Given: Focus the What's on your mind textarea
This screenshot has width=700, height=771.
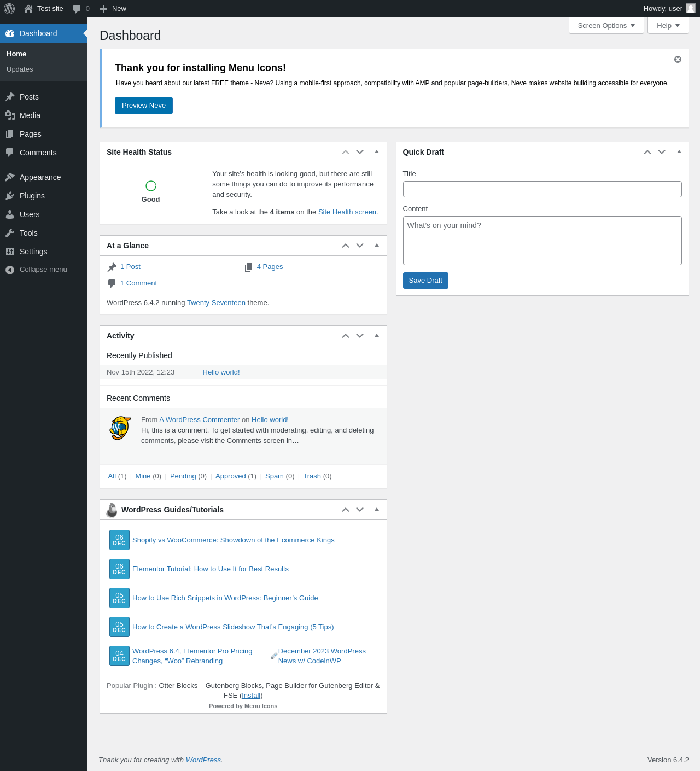Looking at the screenshot, I should tap(542, 241).
